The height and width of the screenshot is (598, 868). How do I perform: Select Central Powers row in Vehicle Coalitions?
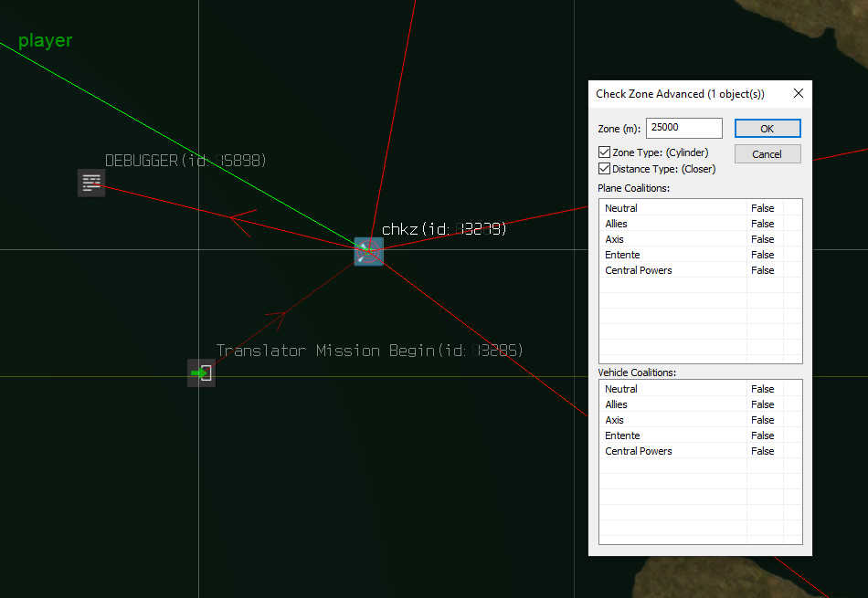(x=700, y=451)
